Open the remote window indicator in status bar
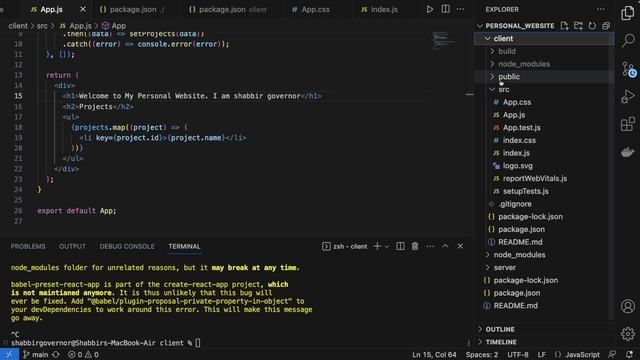 [x=9, y=354]
